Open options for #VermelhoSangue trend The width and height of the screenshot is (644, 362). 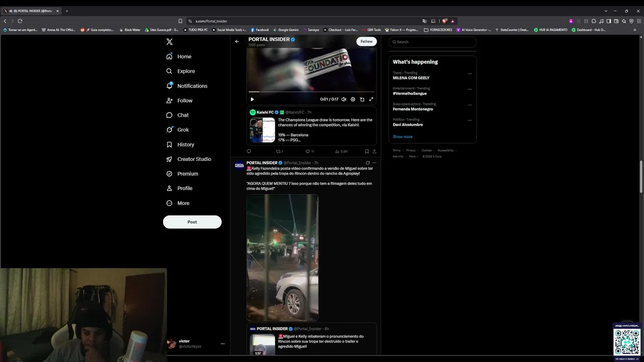470,89
